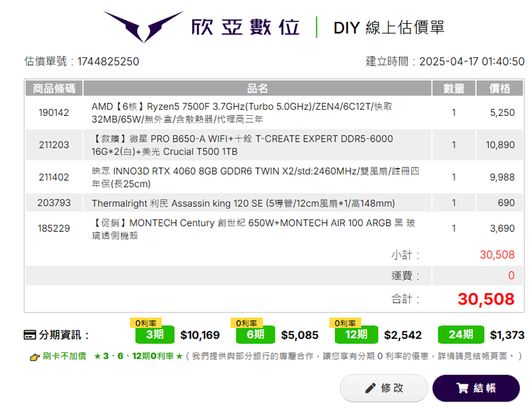Select the 12期 installment badge
532x409 pixels.
tap(356, 335)
